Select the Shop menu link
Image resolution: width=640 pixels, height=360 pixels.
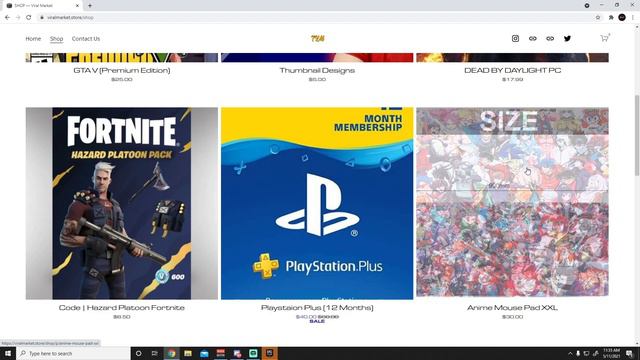[x=56, y=38]
